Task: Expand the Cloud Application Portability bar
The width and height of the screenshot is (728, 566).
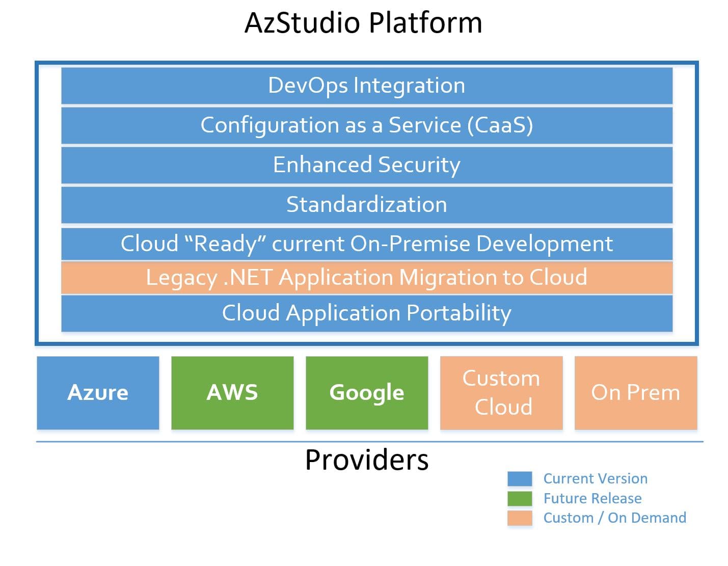Action: click(366, 314)
